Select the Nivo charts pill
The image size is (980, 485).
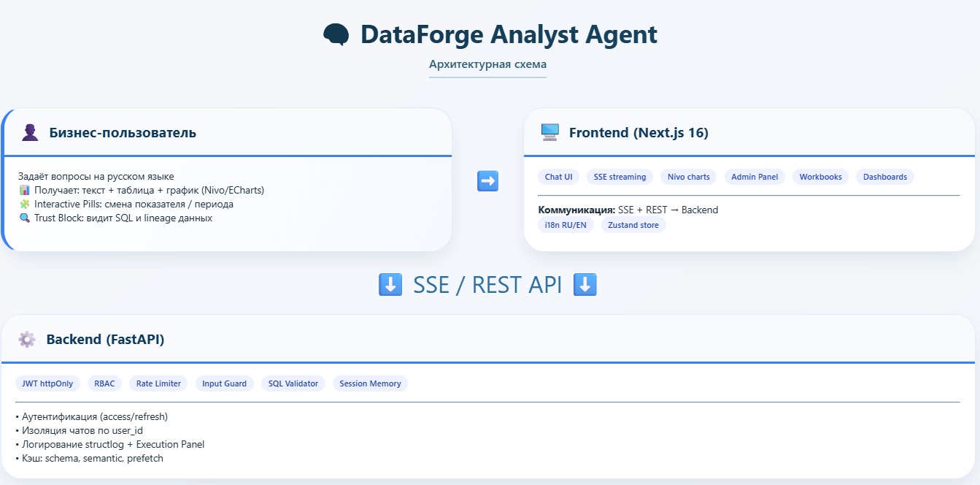(689, 177)
